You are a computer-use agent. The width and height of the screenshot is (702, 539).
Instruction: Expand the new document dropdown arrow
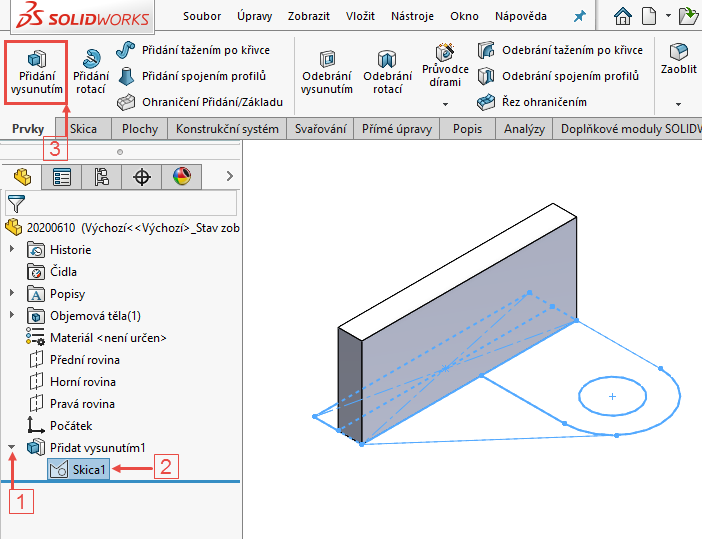(668, 15)
